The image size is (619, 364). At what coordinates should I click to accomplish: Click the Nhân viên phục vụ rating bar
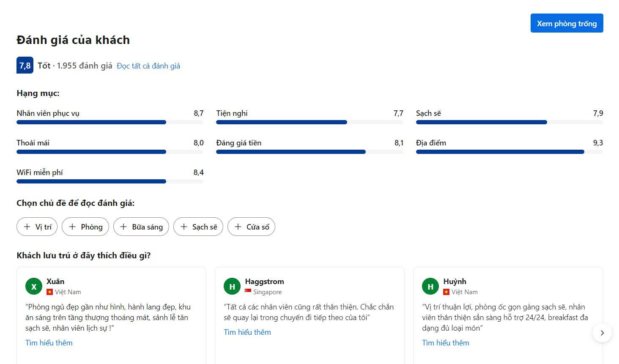click(x=110, y=122)
